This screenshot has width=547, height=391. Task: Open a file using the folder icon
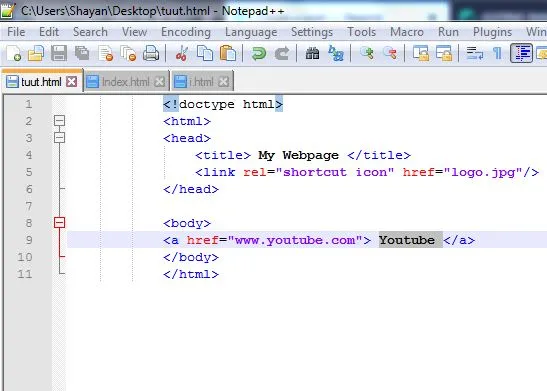tap(36, 53)
